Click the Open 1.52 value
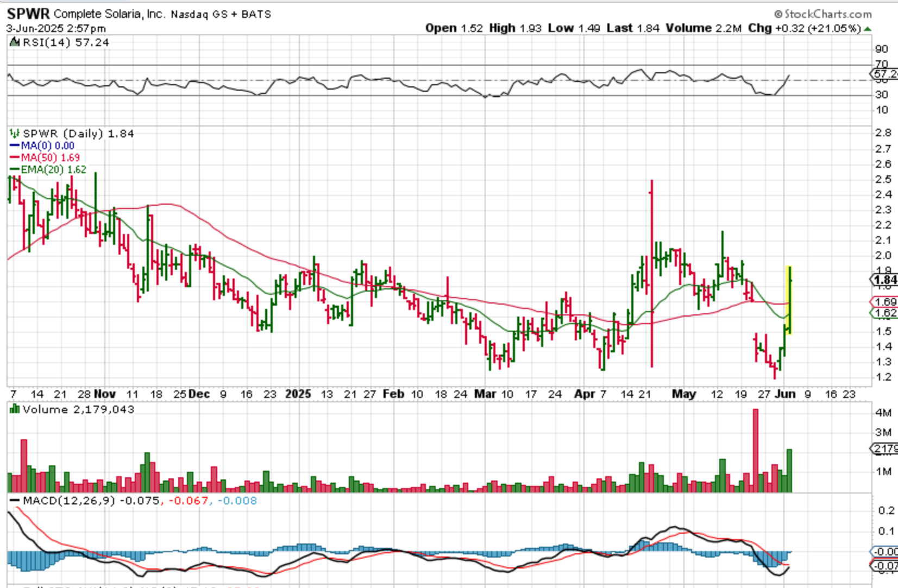 tap(454, 28)
